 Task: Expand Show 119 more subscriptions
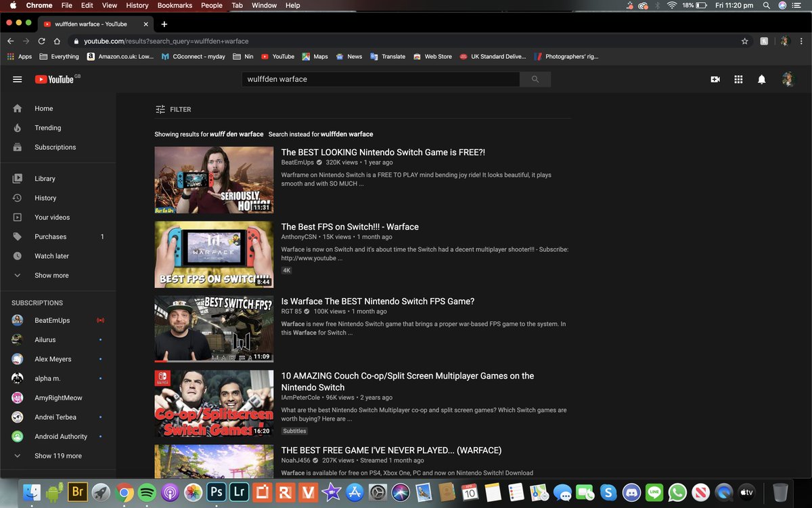pyautogui.click(x=58, y=456)
